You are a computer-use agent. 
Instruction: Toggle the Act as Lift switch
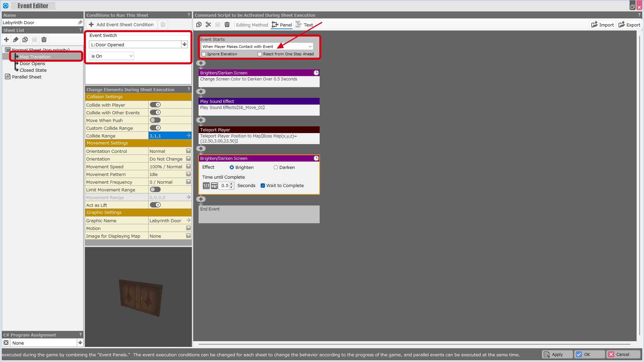[x=155, y=205]
